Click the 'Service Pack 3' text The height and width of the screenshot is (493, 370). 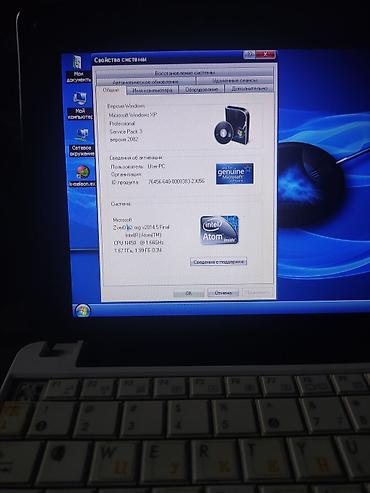click(x=126, y=131)
